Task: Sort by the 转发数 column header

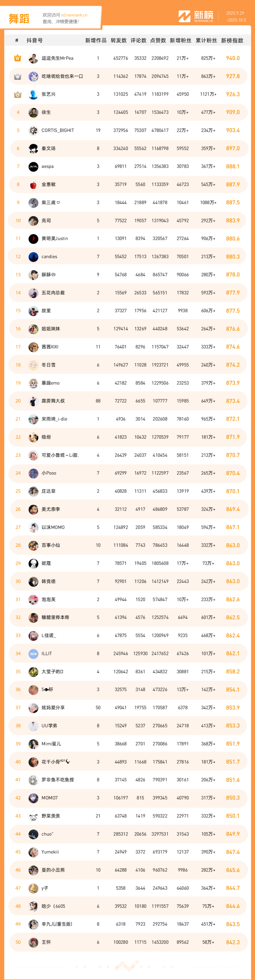Action: click(x=119, y=40)
